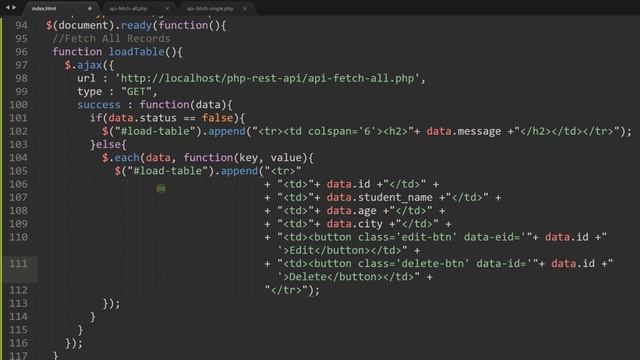Viewport: 640px width, 360px height.
Task: Click the $.each call on line 104
Action: coord(120,158)
